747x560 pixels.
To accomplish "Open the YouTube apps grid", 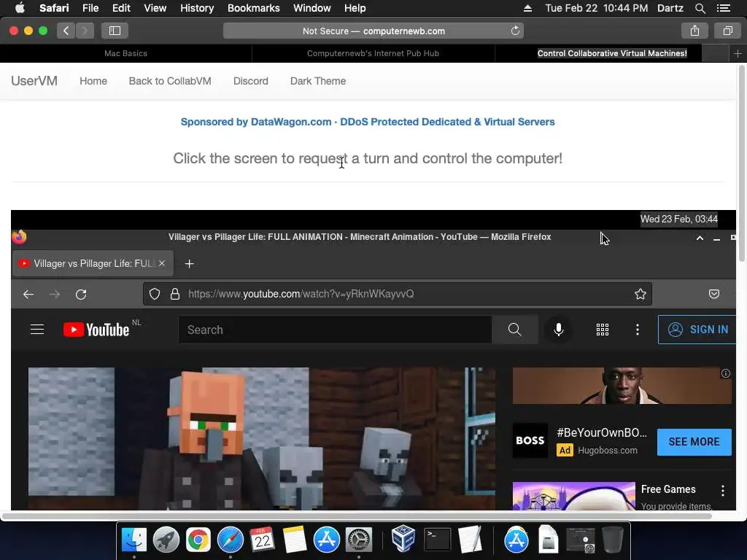I will (602, 330).
